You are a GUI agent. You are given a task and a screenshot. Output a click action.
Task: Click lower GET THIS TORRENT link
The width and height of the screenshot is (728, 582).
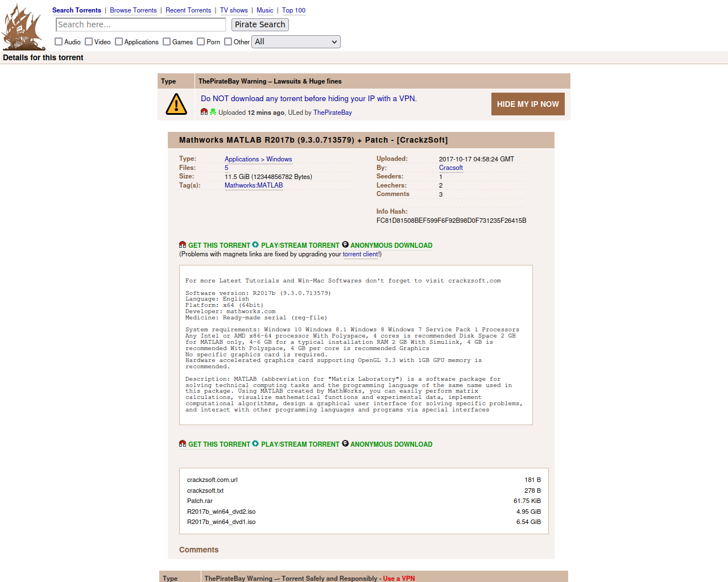click(219, 444)
